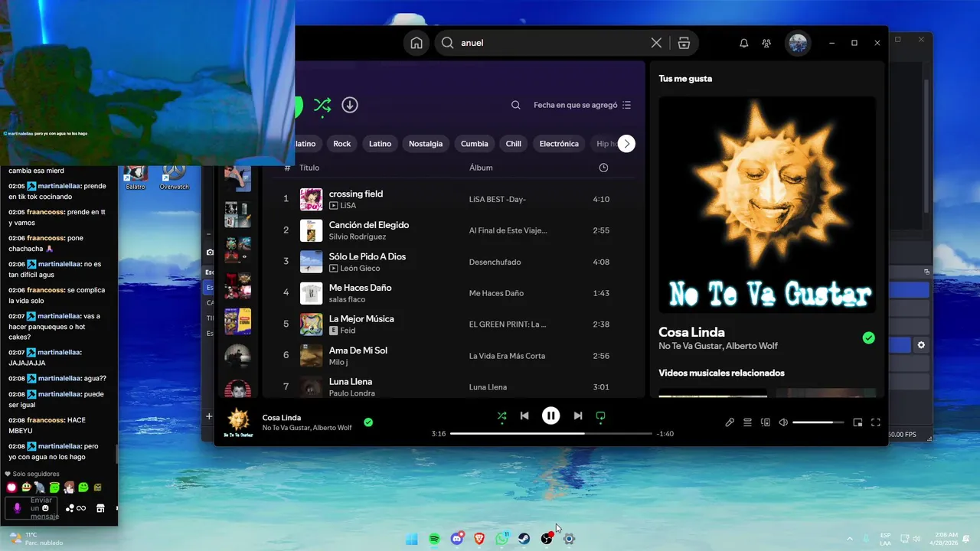Open Overwatch desktop shortcut
The width and height of the screenshot is (980, 551).
174,177
